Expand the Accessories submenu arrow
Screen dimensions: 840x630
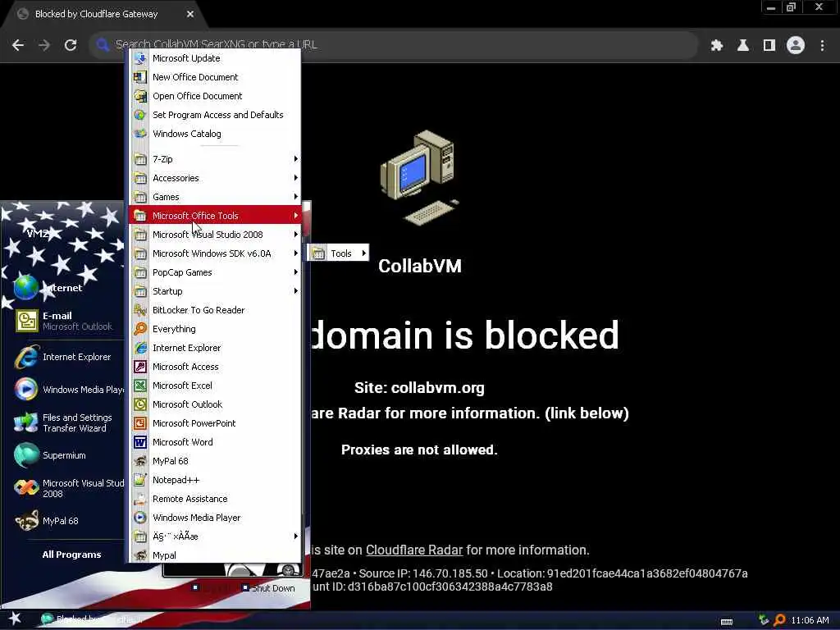295,178
